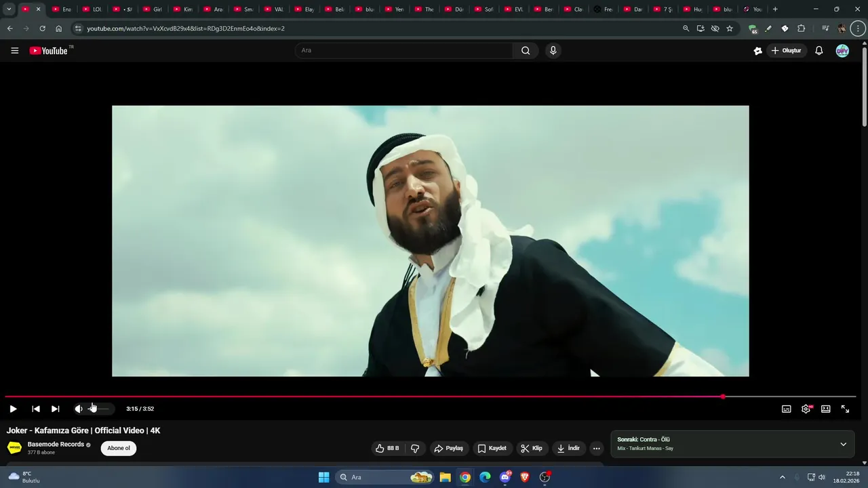This screenshot has height=488, width=868.
Task: Open Discord from taskbar
Action: tap(505, 477)
